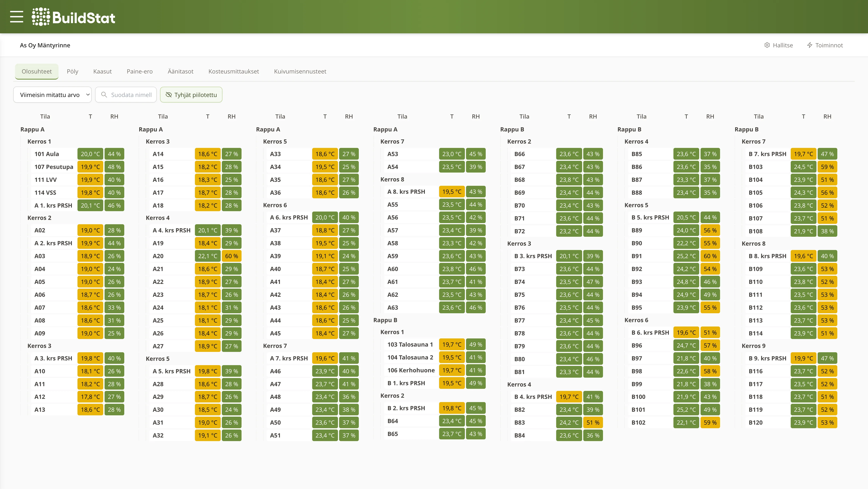Select the Äänitasot tab

click(x=181, y=71)
